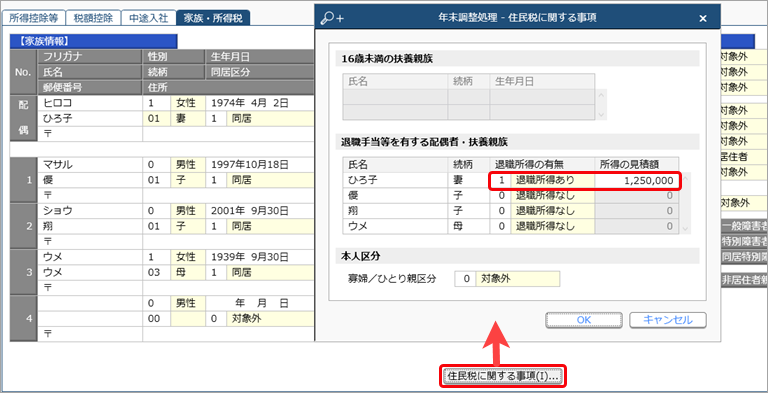This screenshot has width=768, height=393.
Task: Click the キャンセル button
Action: [668, 320]
